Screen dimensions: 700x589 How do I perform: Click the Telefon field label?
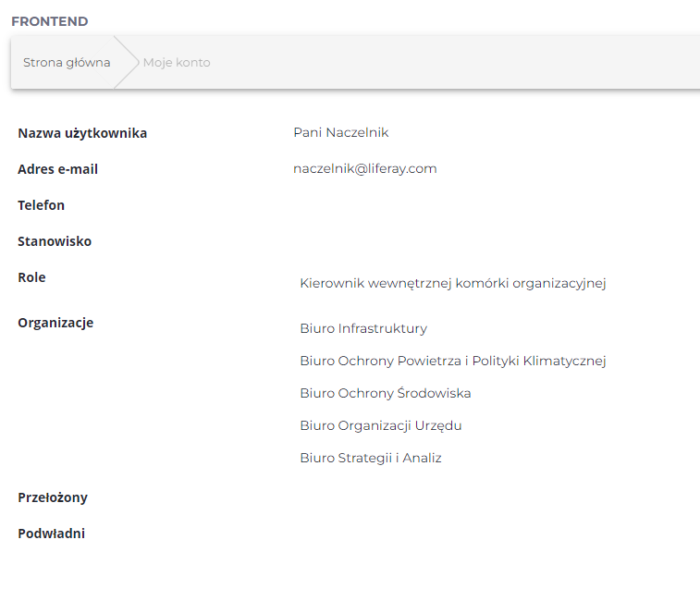(41, 205)
